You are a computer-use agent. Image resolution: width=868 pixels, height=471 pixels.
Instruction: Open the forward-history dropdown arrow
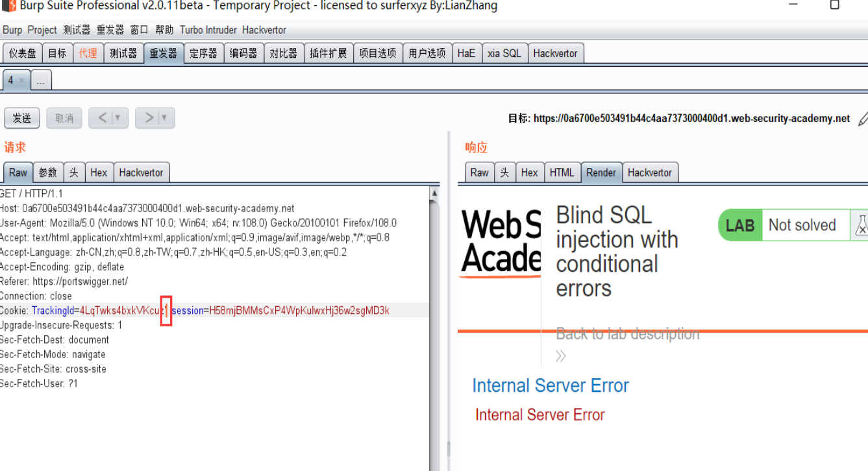[164, 117]
